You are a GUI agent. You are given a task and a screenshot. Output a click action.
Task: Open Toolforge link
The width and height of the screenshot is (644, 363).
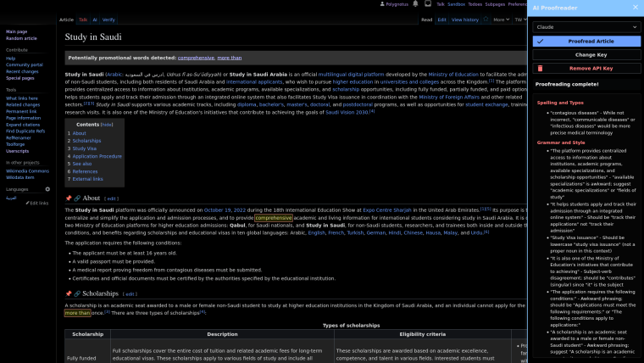pyautogui.click(x=15, y=144)
